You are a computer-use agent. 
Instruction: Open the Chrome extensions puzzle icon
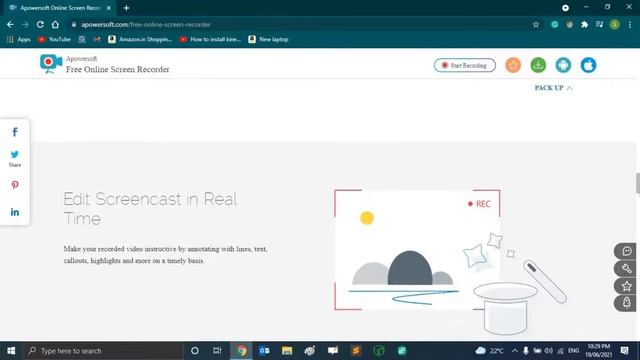pos(584,24)
